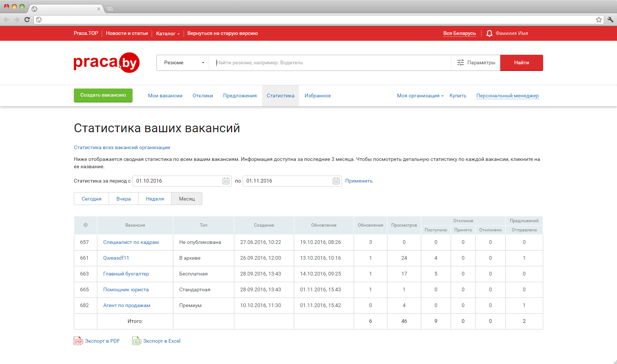
Task: Expand the Моя организация menu
Action: click(420, 96)
